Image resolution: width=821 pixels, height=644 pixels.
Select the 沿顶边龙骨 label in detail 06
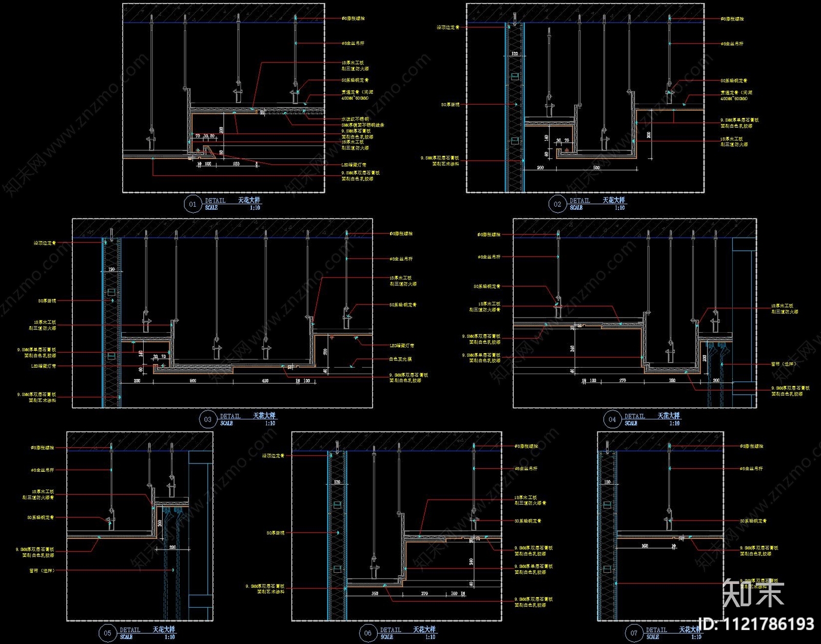coord(273,456)
